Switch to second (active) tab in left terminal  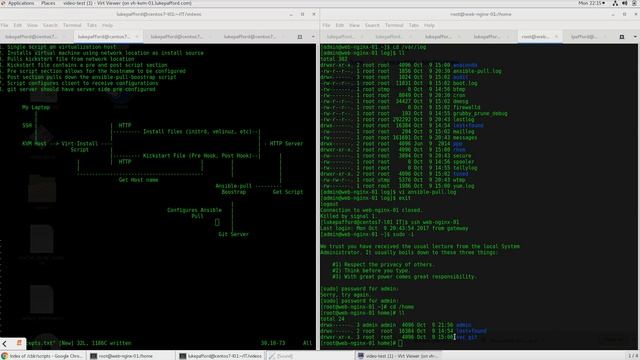[104, 37]
